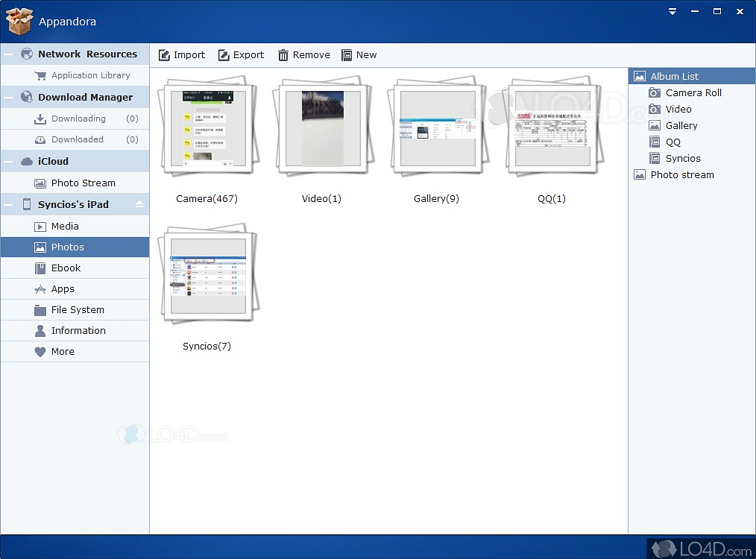
Task: Open the title bar dropdown menu arrow
Action: point(672,12)
